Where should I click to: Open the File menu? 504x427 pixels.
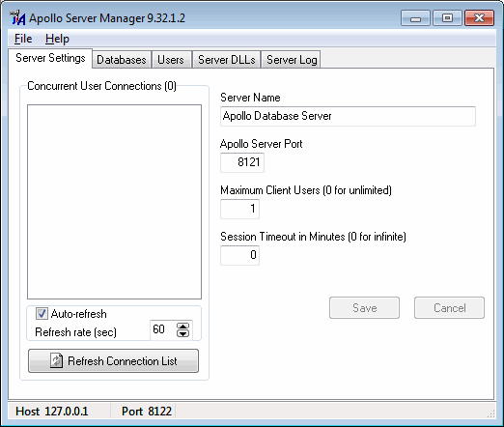(23, 39)
